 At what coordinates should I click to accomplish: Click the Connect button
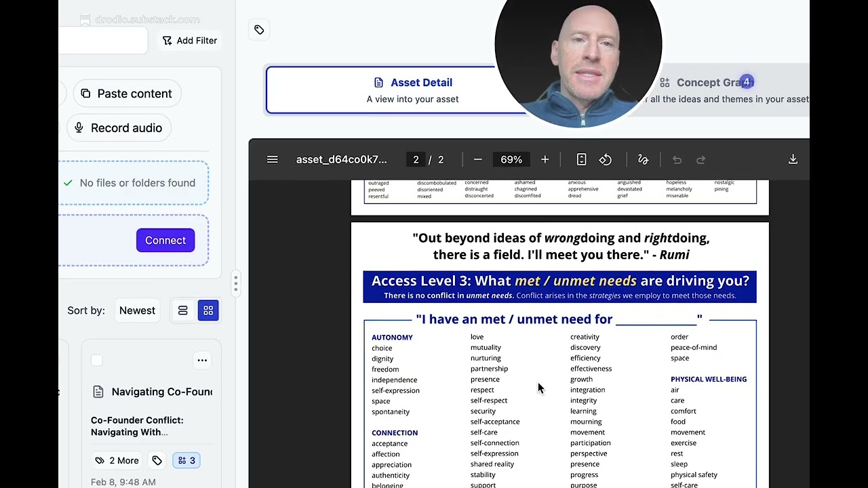[165, 241]
